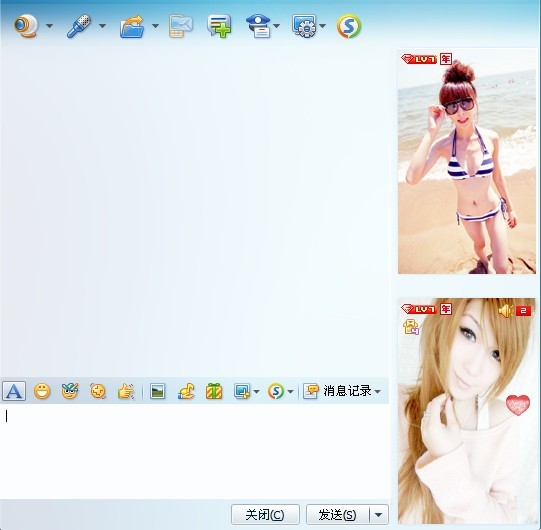Viewport: 541px width, 530px height.
Task: Expand the screenshot options arrow
Action: 256,392
